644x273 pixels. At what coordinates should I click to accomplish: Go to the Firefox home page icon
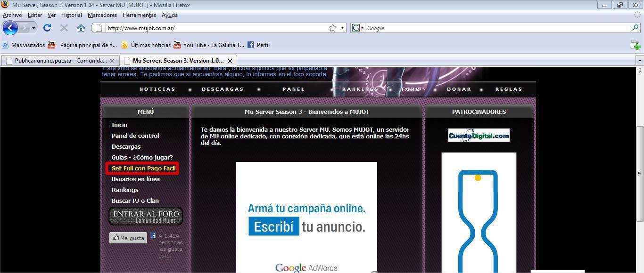tap(81, 28)
